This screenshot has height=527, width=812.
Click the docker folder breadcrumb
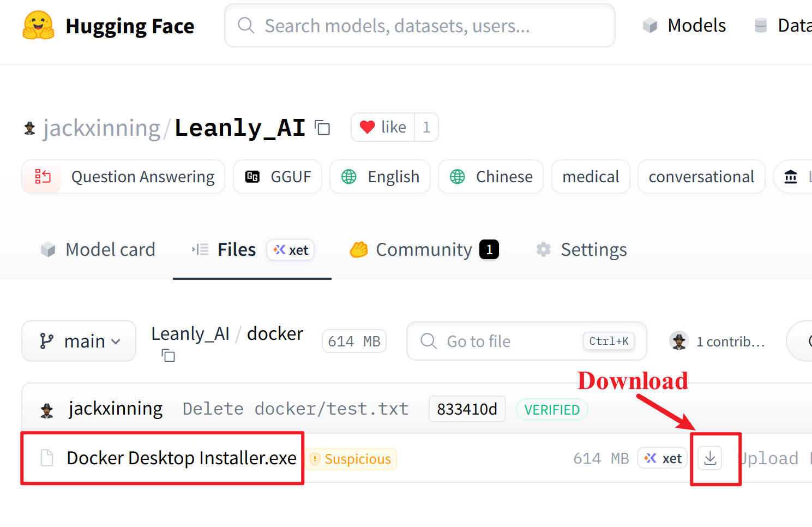tap(275, 333)
